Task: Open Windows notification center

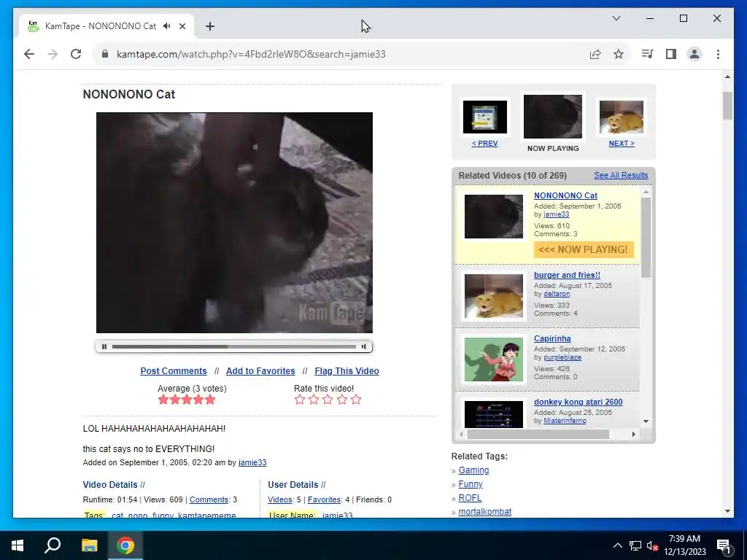Action: click(724, 545)
